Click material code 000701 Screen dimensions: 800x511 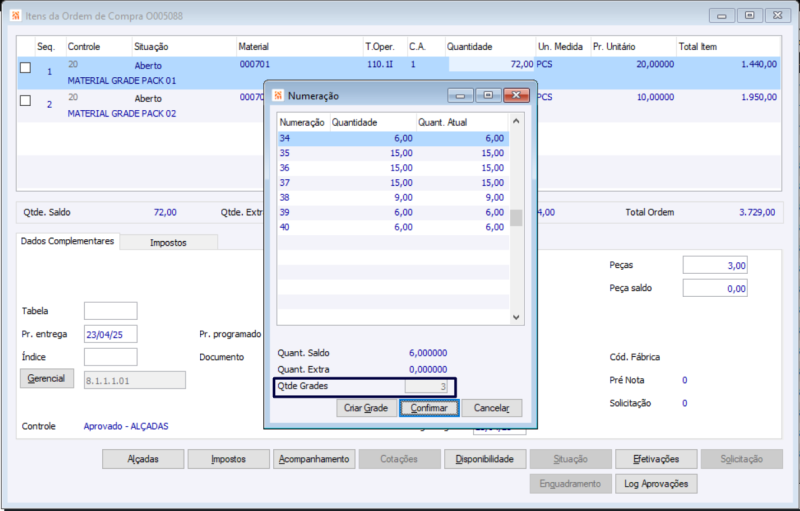pos(255,64)
